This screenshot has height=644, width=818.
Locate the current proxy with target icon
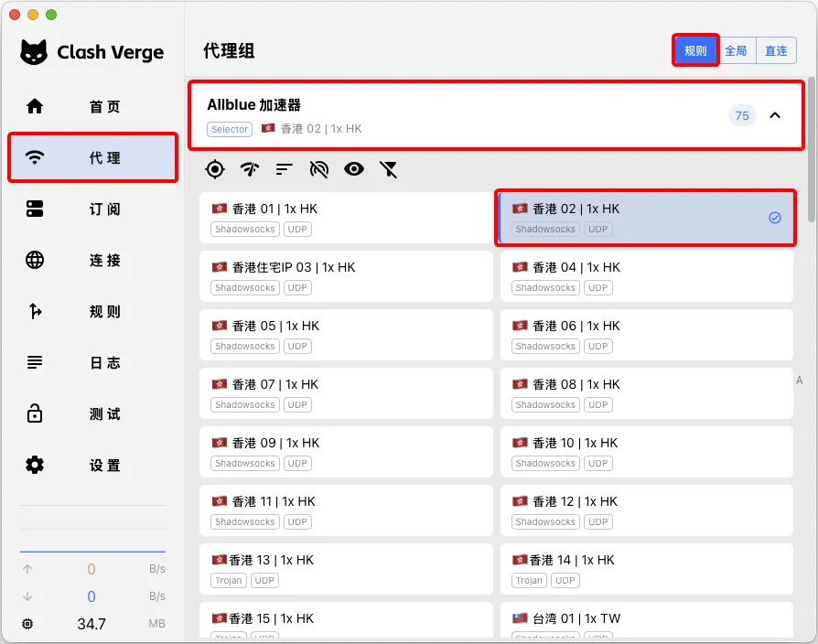tap(215, 169)
